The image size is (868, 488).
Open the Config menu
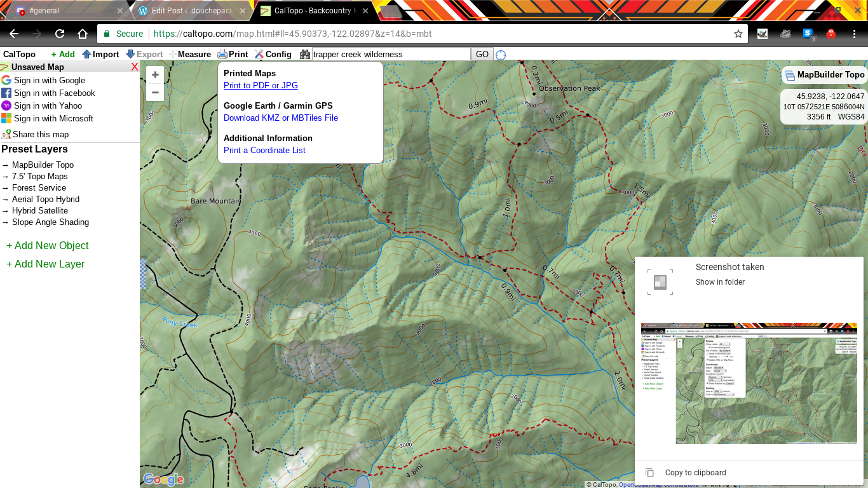point(273,54)
